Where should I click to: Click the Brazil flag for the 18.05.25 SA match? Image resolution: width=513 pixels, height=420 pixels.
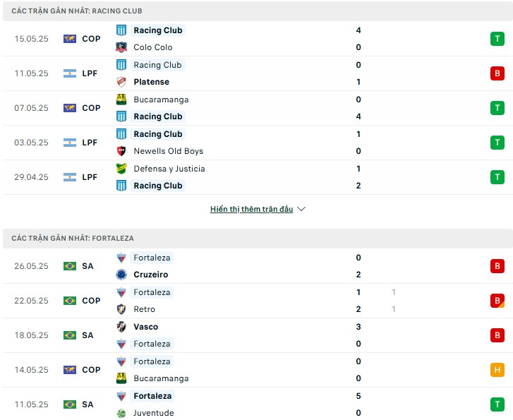point(70,335)
